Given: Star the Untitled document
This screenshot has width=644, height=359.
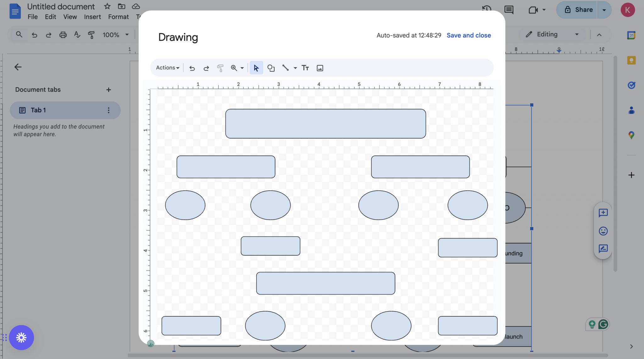Looking at the screenshot, I should coord(107,6).
